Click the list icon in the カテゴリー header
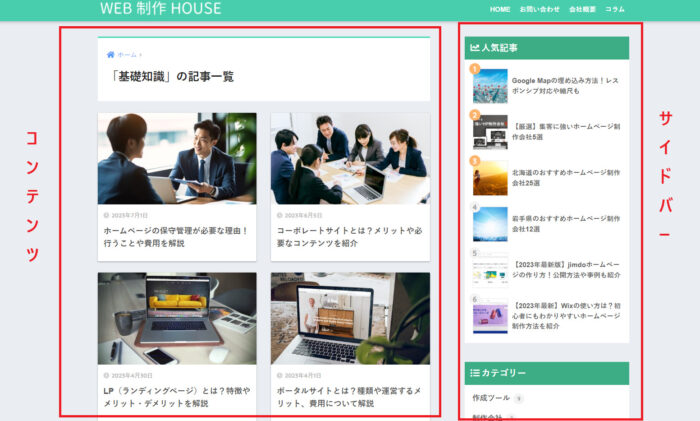This screenshot has height=421, width=700. pyautogui.click(x=475, y=373)
